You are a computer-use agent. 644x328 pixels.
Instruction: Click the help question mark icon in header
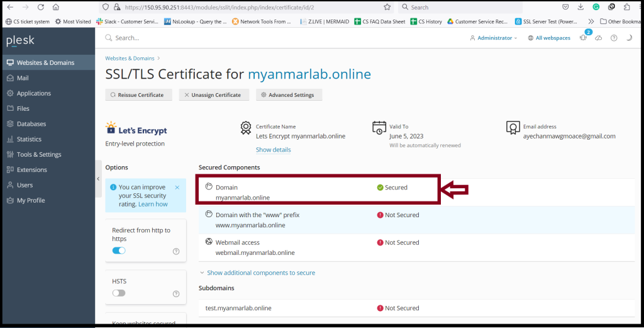tap(614, 38)
